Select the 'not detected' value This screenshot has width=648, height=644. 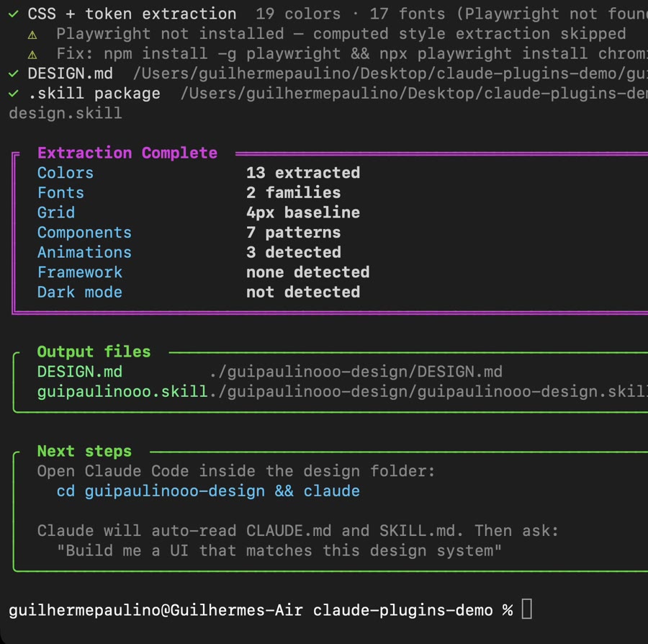point(303,292)
